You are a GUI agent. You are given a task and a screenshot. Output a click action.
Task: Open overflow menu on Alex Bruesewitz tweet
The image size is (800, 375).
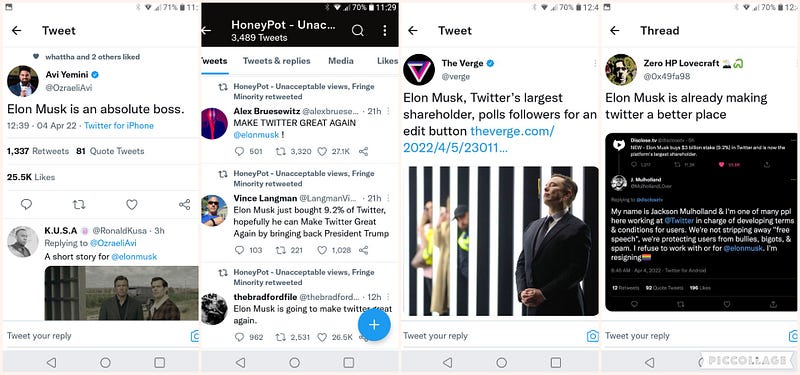point(388,111)
